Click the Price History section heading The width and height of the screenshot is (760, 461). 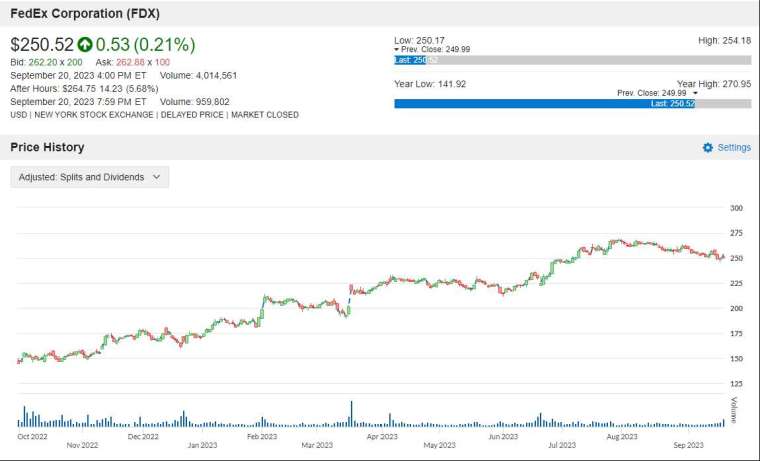47,147
